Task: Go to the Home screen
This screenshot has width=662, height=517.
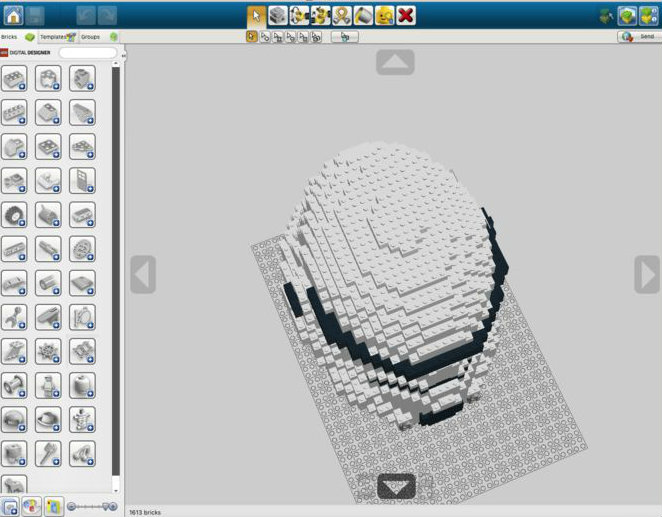Action: click(13, 15)
